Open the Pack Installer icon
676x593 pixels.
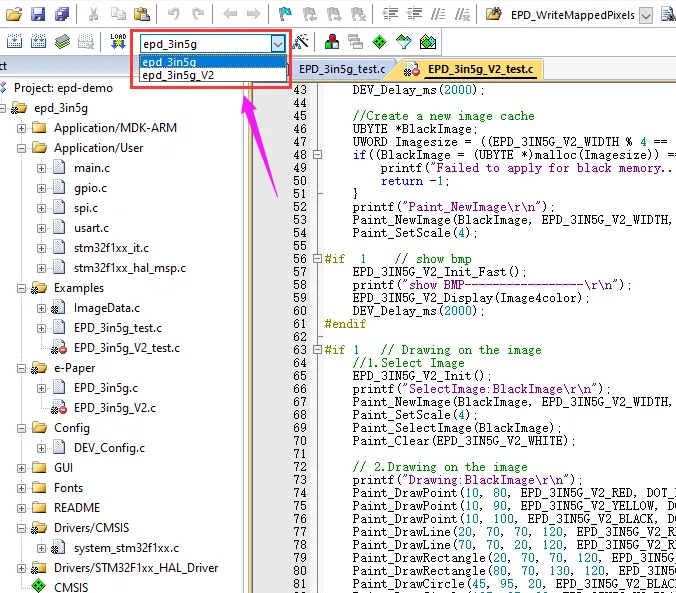(428, 42)
